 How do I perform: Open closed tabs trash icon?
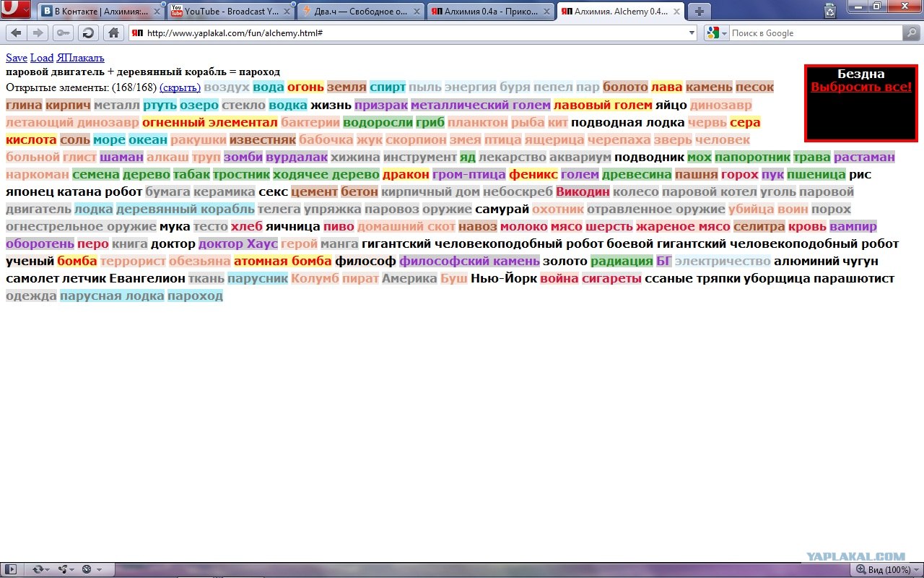pos(831,10)
